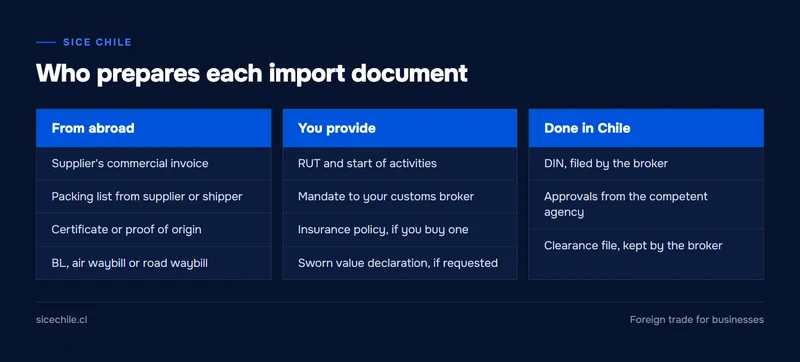The width and height of the screenshot is (800, 362).
Task: Click the 'Done in Chile' column header
Action: (646, 128)
